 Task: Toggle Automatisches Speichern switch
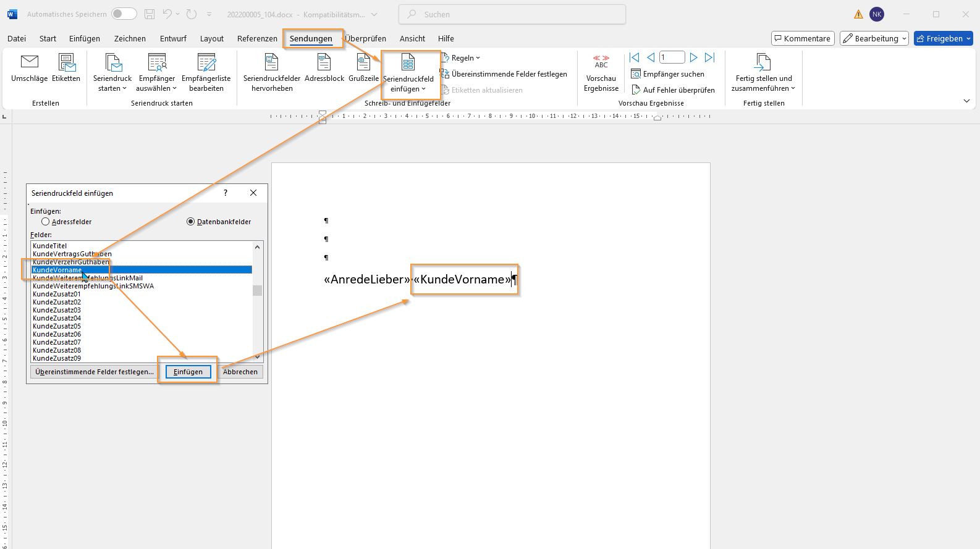124,14
